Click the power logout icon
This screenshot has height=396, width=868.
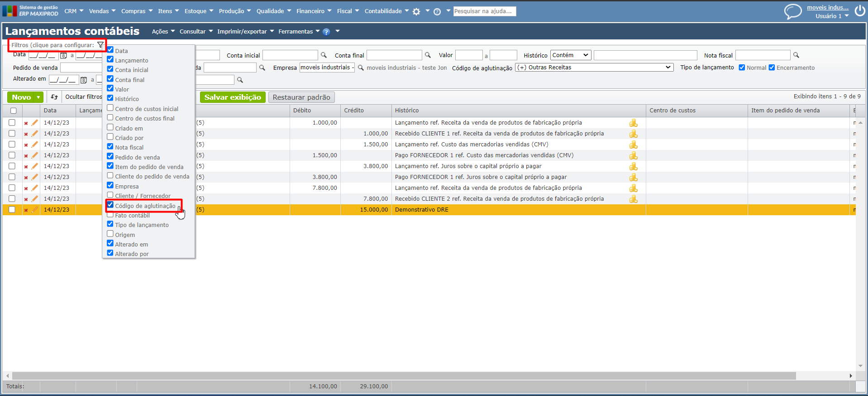(x=860, y=11)
